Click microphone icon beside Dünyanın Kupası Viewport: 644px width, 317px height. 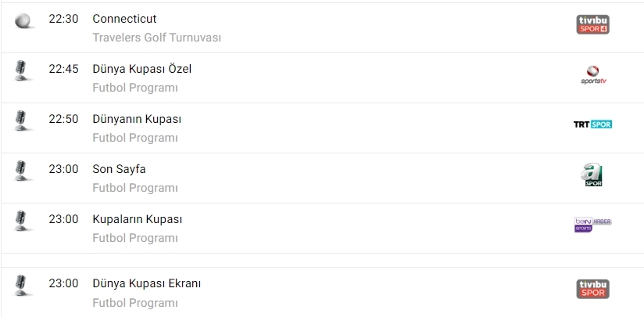22,121
